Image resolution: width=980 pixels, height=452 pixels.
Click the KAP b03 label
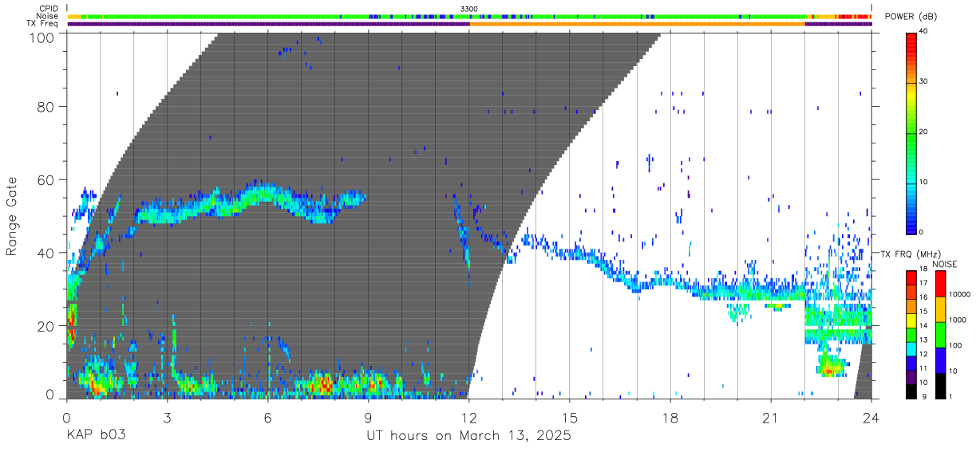point(96,435)
